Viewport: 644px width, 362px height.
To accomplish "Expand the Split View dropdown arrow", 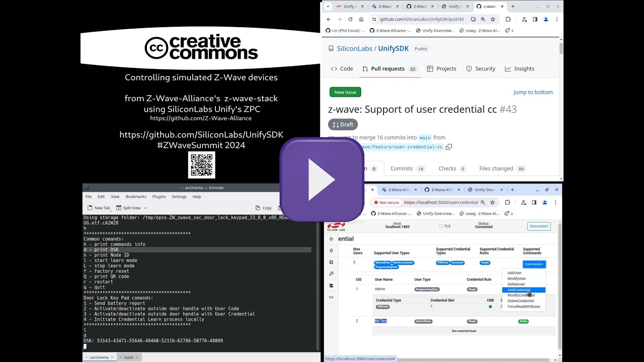I will pos(146,208).
